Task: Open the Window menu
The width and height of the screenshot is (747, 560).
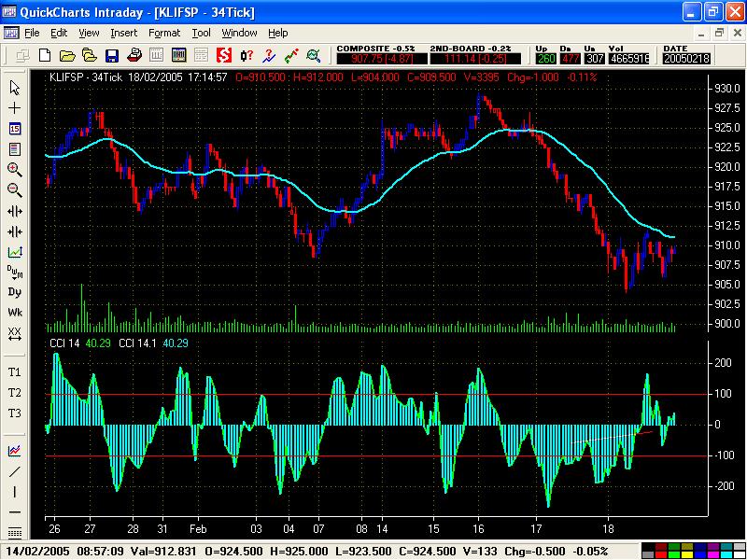Action: [x=239, y=33]
